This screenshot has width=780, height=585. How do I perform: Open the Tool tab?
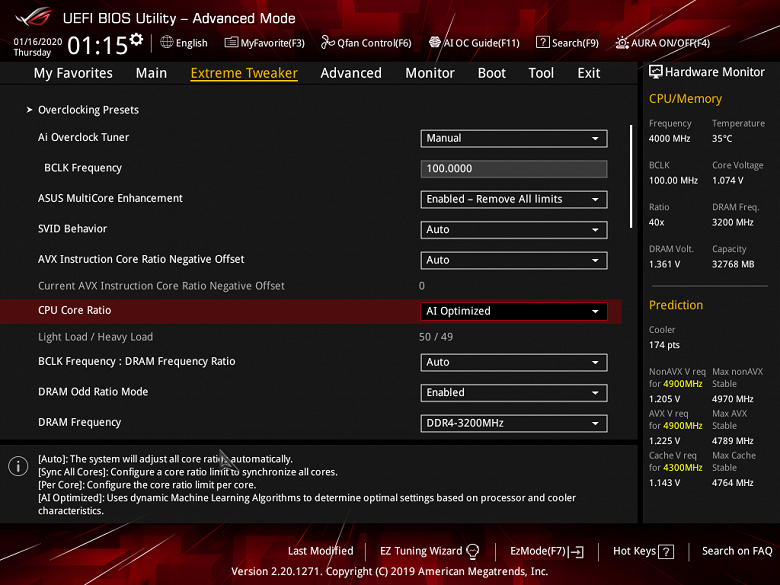click(541, 73)
